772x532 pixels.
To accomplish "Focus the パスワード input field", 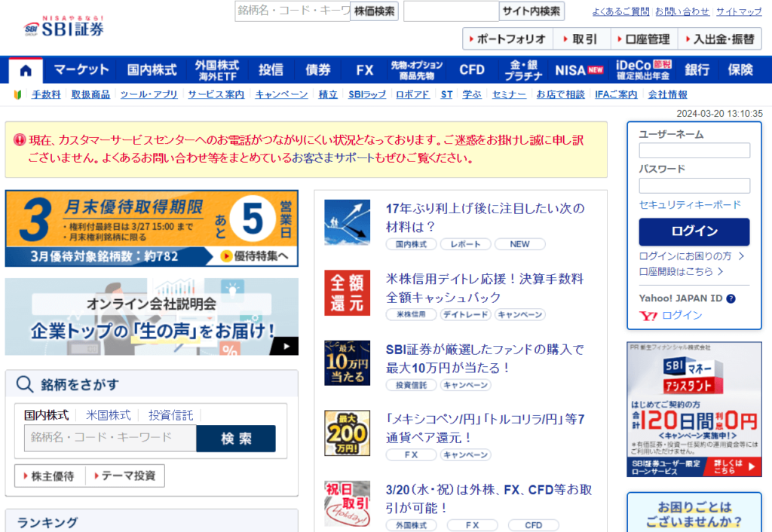I will tap(694, 185).
